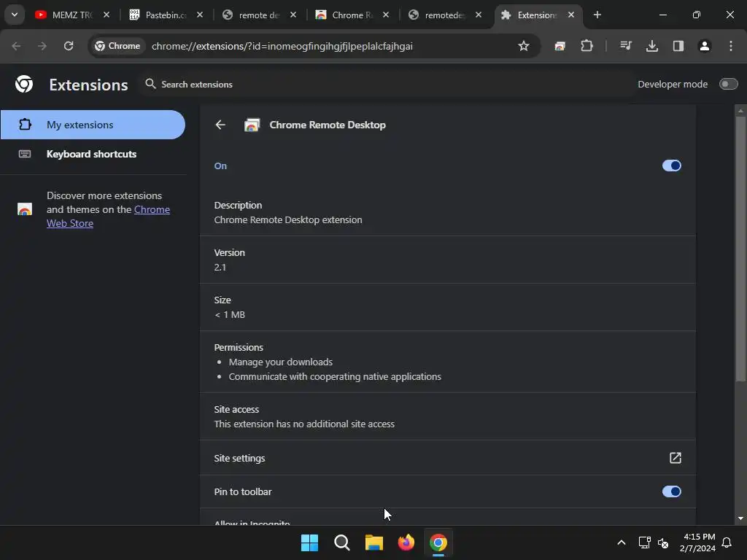Click the back arrow beside Chrome Remote Desktop
This screenshot has height=560, width=747.
[220, 125]
